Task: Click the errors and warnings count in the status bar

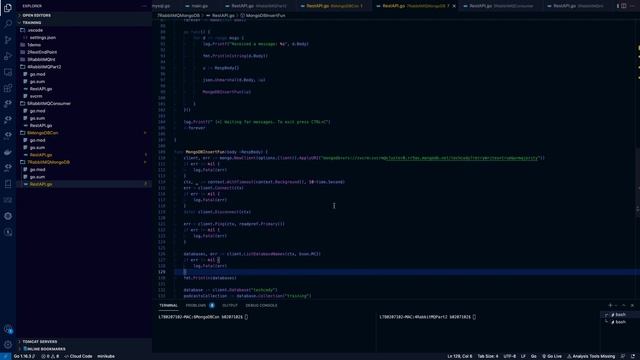Action: coord(50,356)
